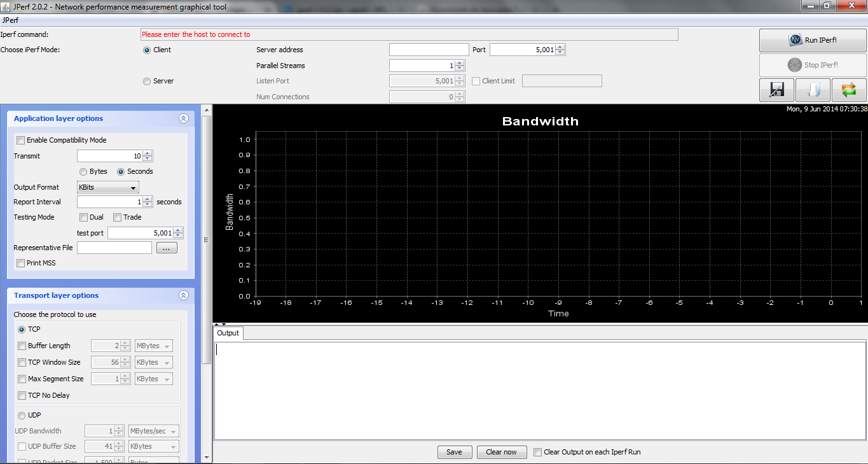Click the Stop IPerf! button
868x464 pixels.
coord(813,65)
